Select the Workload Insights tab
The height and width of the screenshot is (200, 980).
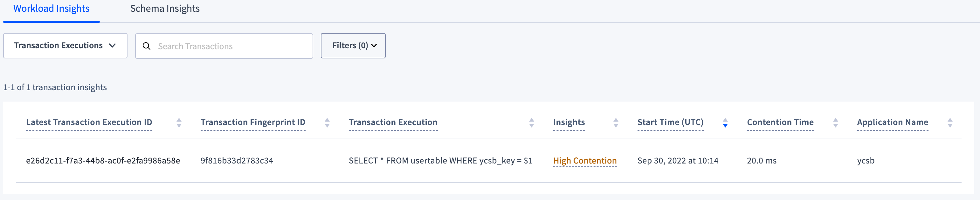(51, 8)
